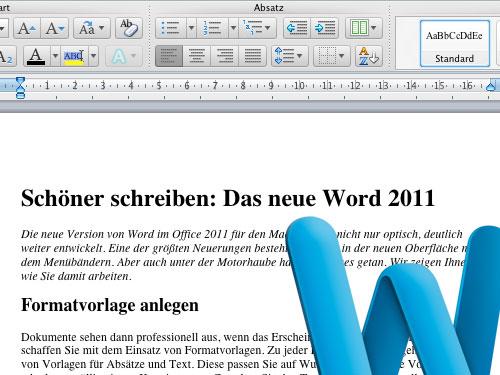Screen dimensions: 500x375
Task: Increase font size with the grow button
Action: pyautogui.click(x=27, y=28)
